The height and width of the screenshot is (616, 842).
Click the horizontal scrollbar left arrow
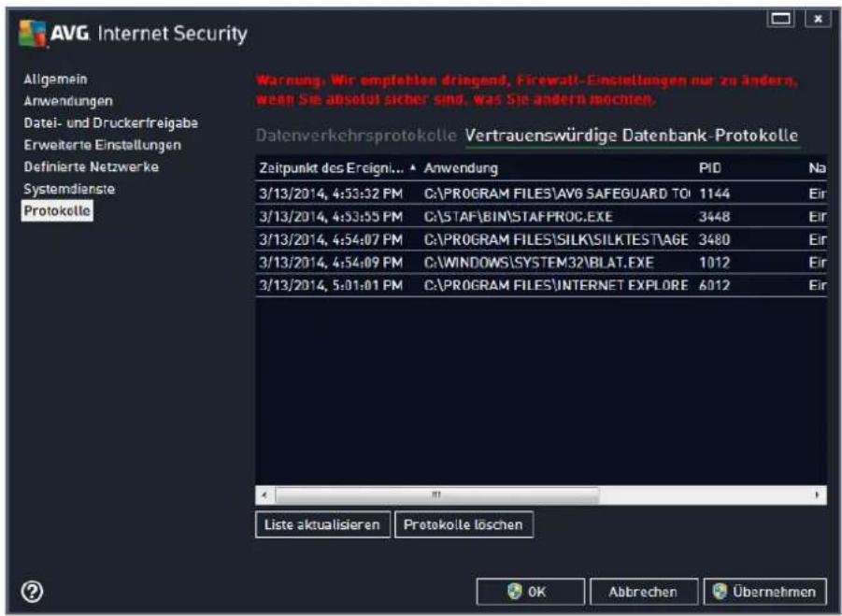[x=264, y=495]
